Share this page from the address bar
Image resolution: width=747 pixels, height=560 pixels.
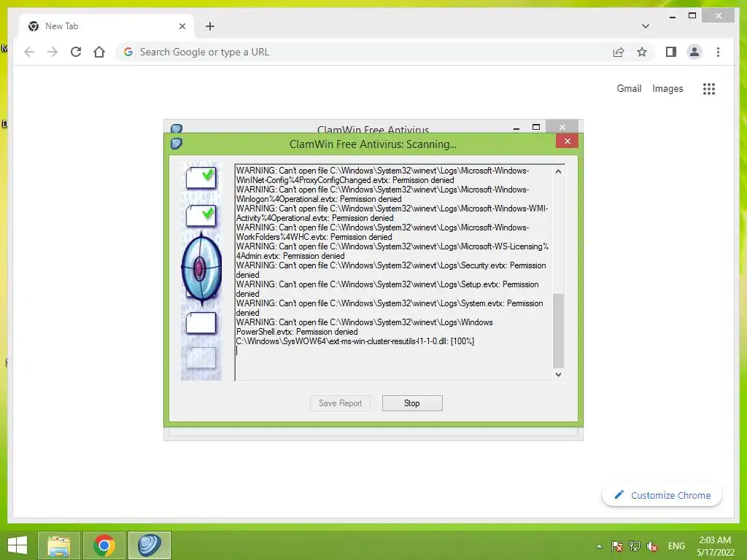[619, 52]
